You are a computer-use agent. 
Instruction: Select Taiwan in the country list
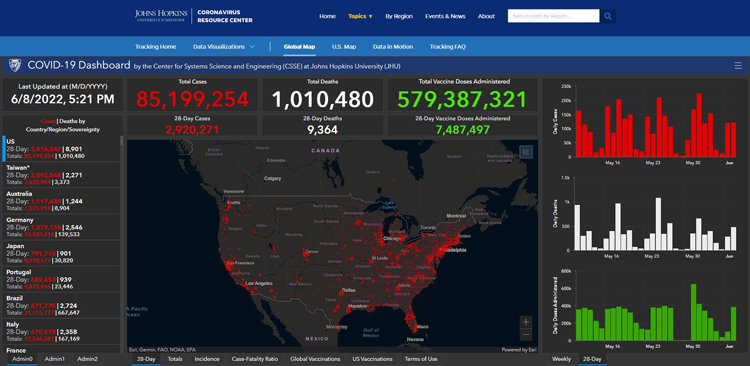point(62,175)
